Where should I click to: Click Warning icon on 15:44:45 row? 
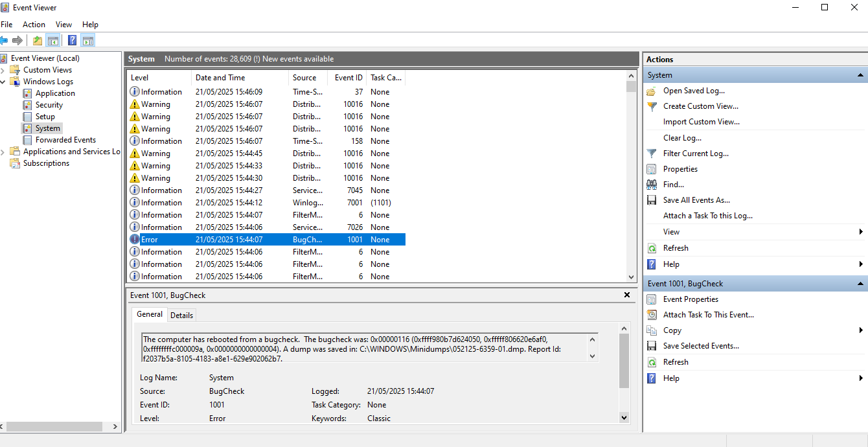coord(135,154)
